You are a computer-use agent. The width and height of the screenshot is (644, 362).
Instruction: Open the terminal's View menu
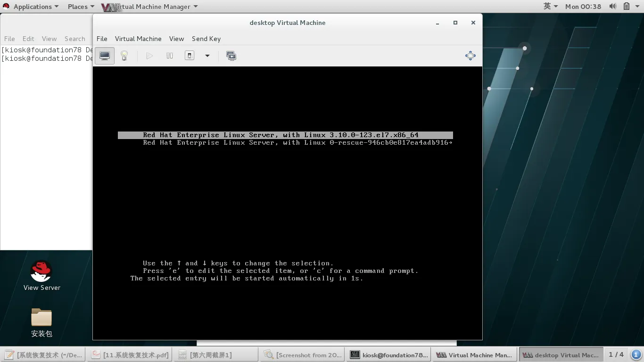pyautogui.click(x=49, y=39)
